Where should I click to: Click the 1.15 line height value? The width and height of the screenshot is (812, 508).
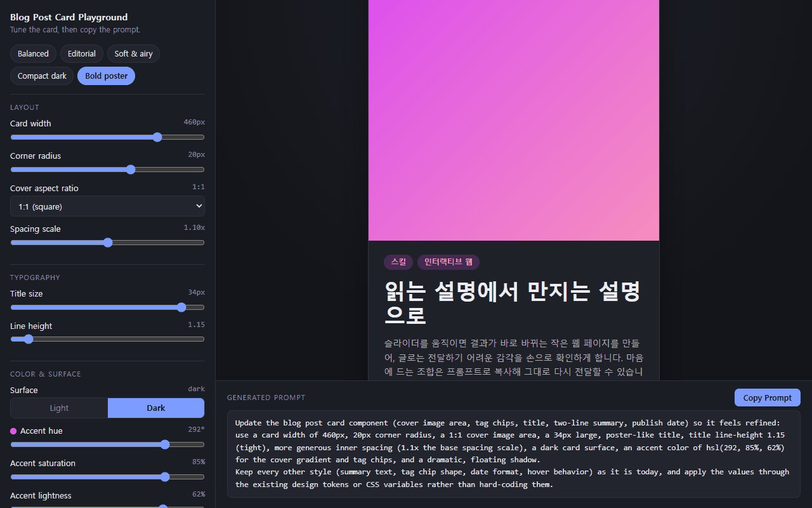(x=196, y=324)
